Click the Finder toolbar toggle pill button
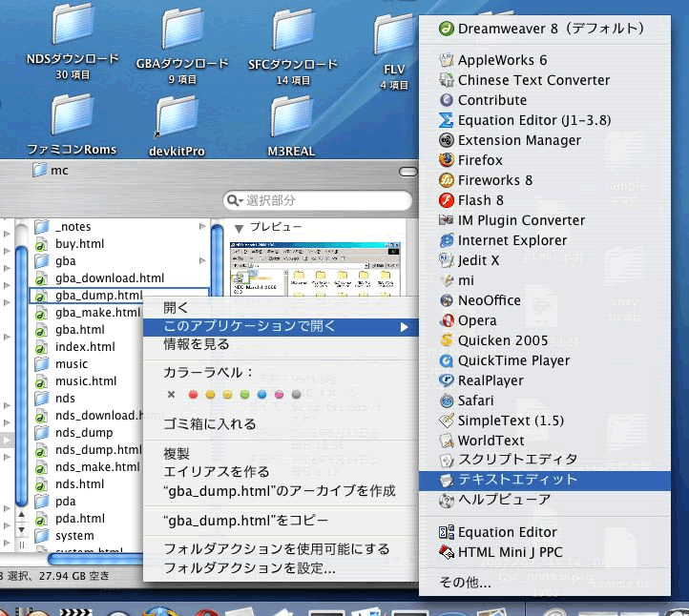The width and height of the screenshot is (689, 616). tap(408, 172)
